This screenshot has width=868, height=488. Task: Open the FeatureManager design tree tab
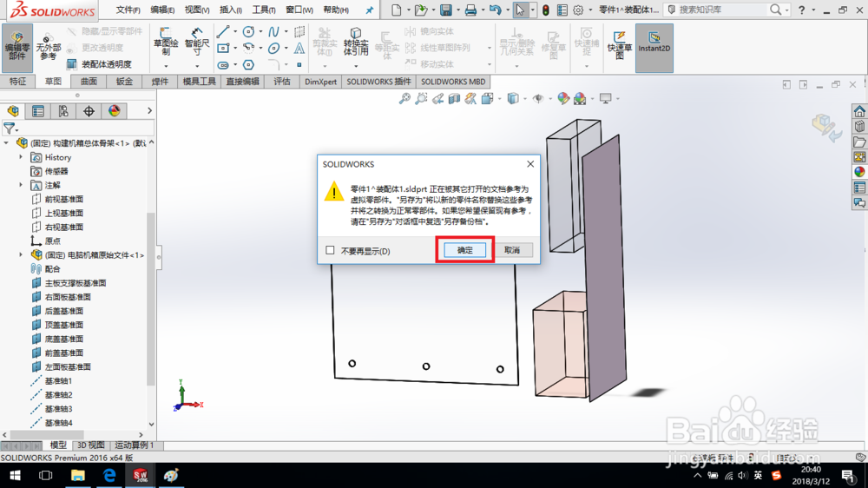coord(13,111)
